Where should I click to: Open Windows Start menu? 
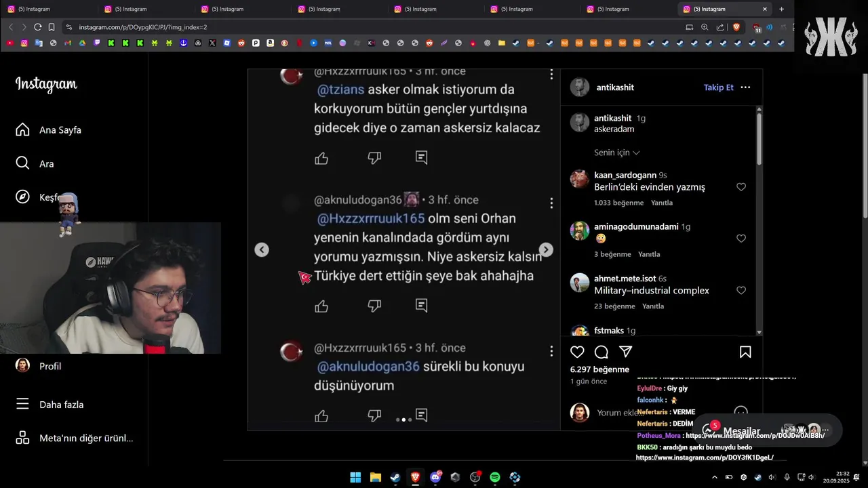coord(355,477)
